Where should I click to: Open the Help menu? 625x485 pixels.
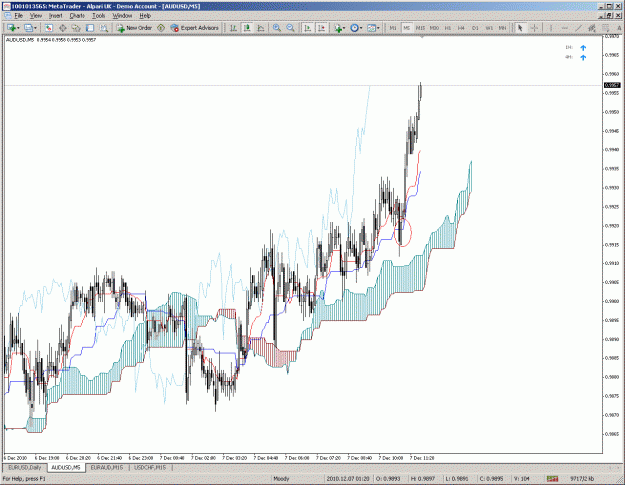(145, 16)
